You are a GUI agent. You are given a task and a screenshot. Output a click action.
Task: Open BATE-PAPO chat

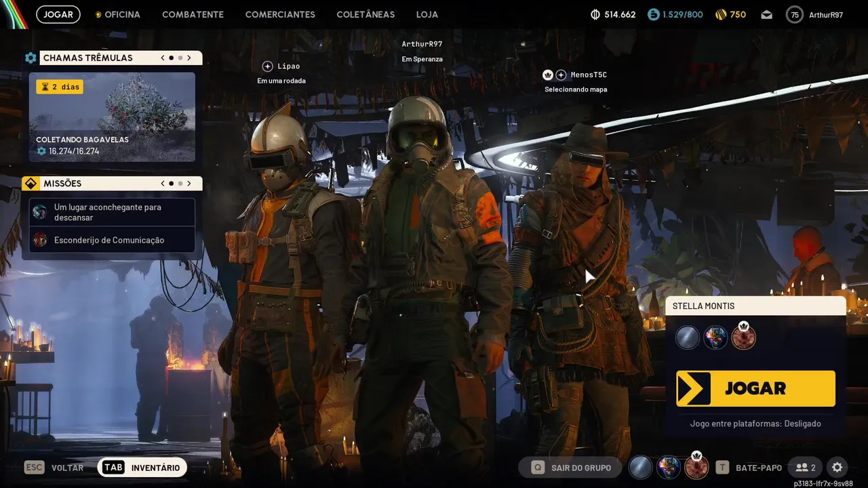(x=749, y=468)
